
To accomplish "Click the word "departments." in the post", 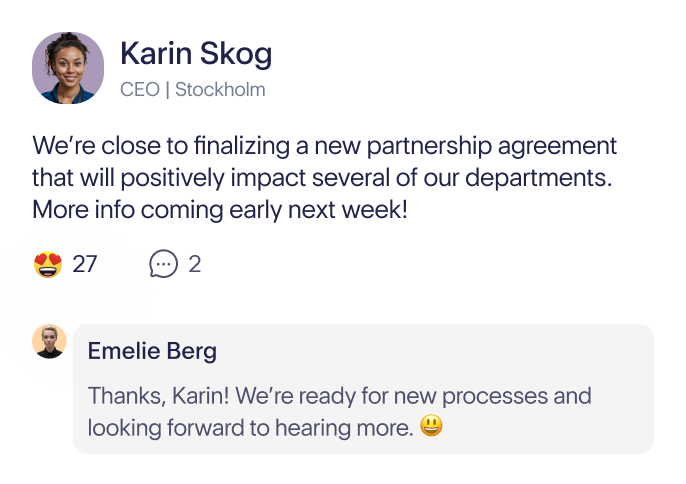I will 539,179.
